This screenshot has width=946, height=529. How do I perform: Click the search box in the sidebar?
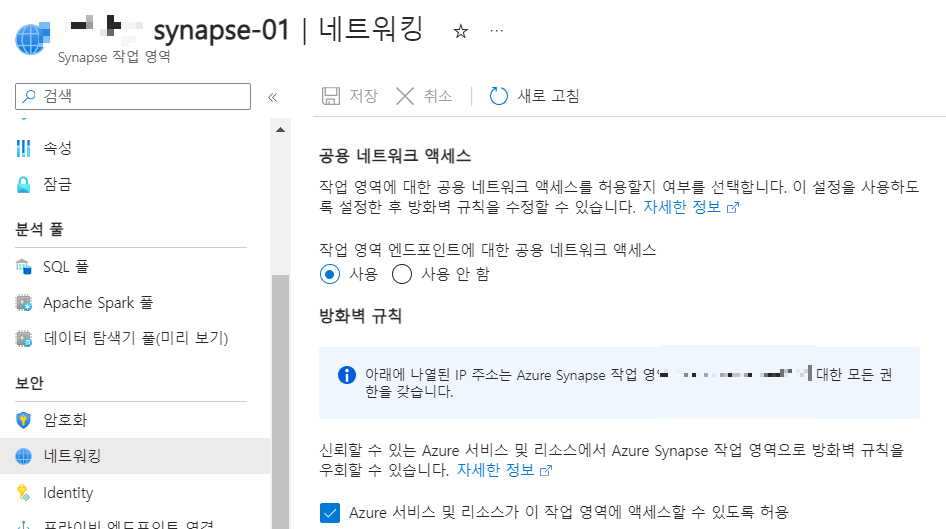coord(133,97)
